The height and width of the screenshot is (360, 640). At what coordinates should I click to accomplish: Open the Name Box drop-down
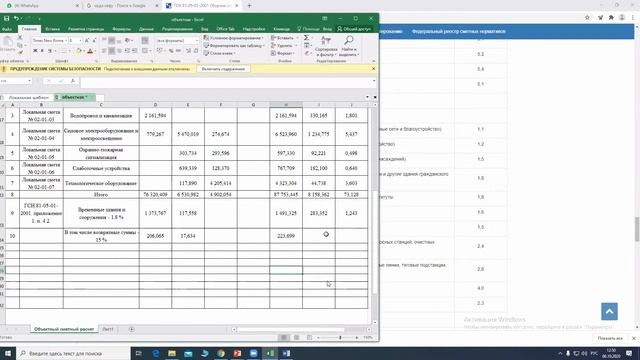coord(29,81)
